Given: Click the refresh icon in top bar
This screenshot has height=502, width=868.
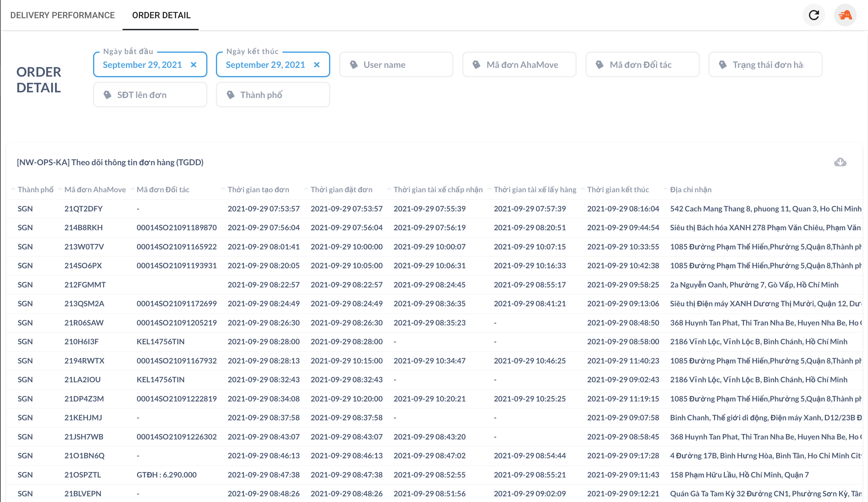Looking at the screenshot, I should pyautogui.click(x=814, y=15).
